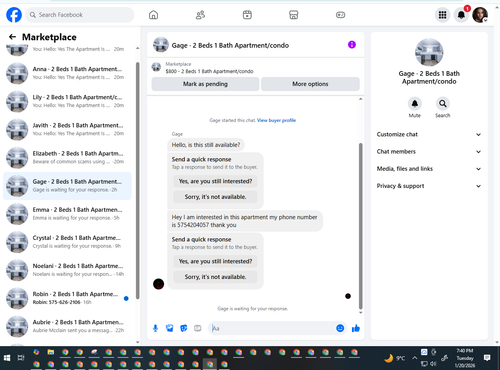
Task: Open the emoji picker in message box
Action: (340, 328)
